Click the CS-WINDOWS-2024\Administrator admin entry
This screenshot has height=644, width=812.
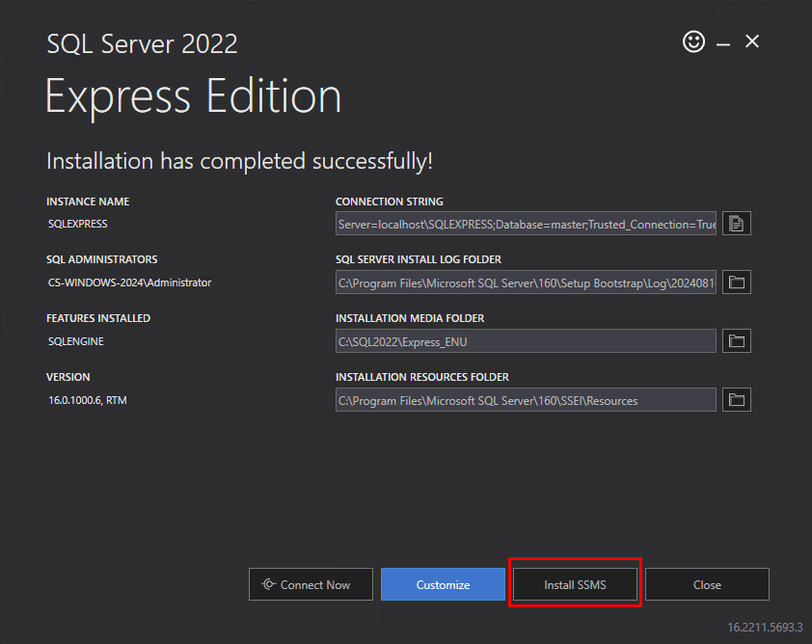point(132,282)
